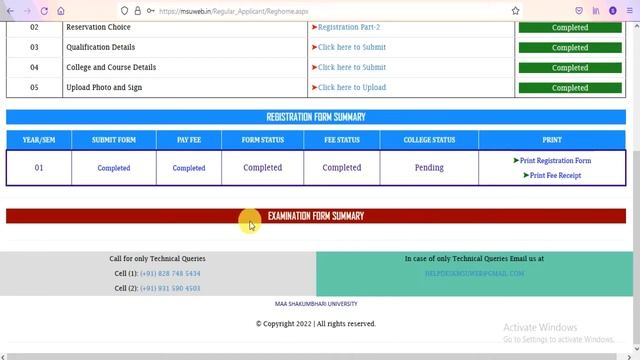Click the shield tracking protection icon
The height and width of the screenshot is (360, 640).
pyautogui.click(x=124, y=11)
